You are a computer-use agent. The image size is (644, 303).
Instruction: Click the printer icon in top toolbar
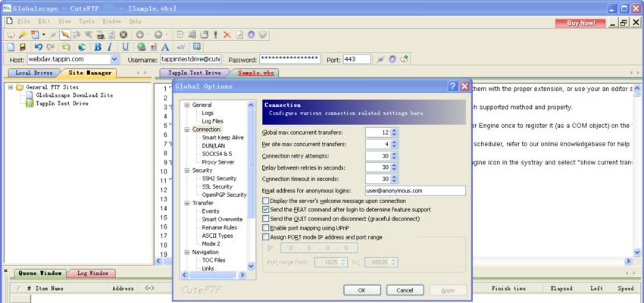coord(101,35)
